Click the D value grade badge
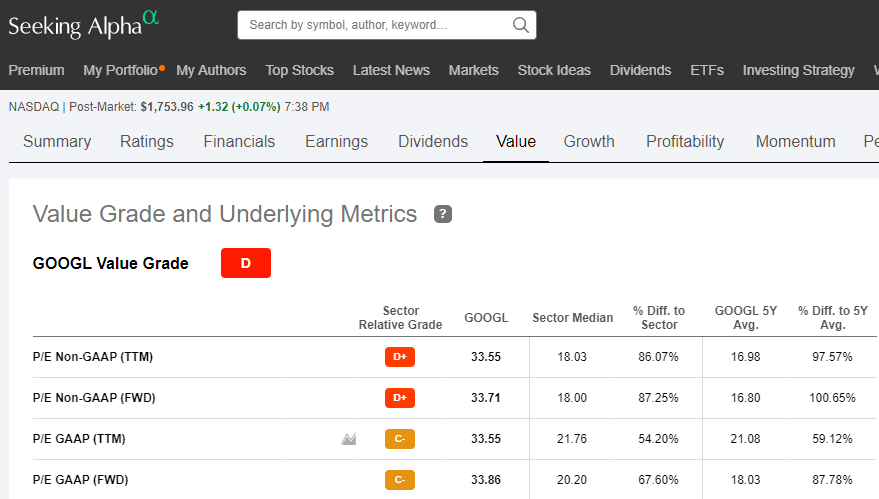The height and width of the screenshot is (499, 879). point(246,263)
